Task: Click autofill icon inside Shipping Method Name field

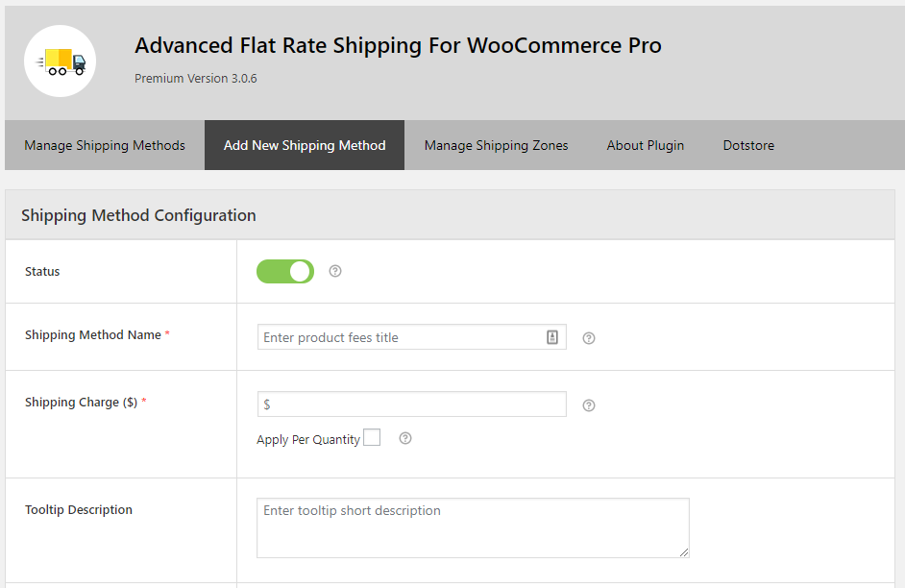Action: (552, 337)
